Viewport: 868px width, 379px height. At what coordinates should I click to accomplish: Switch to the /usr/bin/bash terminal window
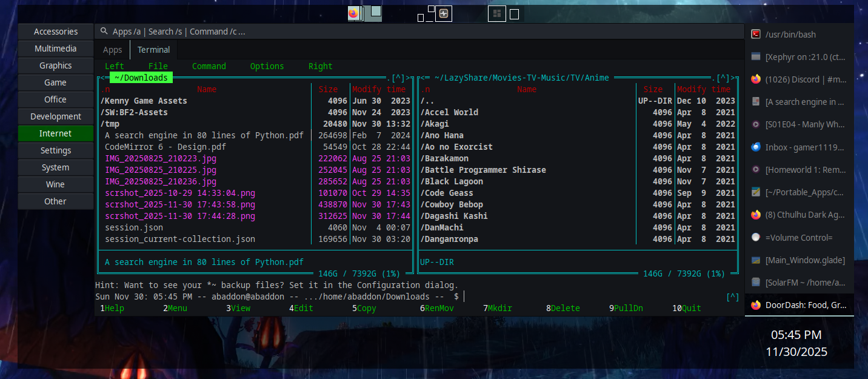[798, 35]
